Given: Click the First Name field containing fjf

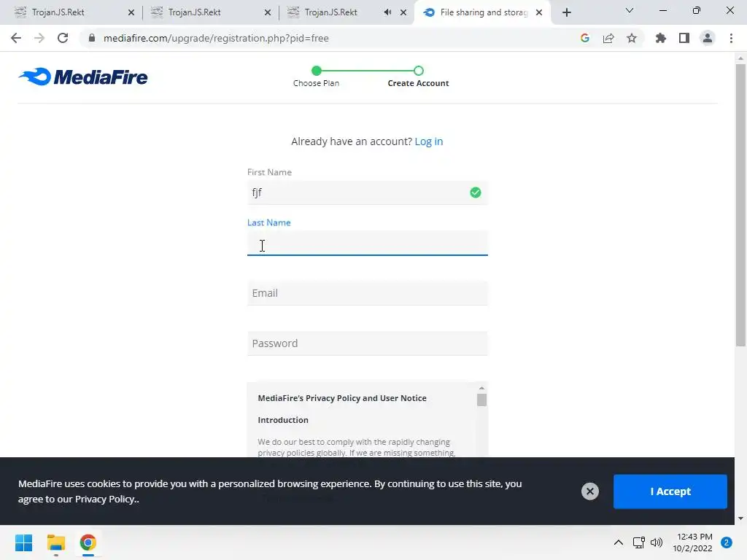Looking at the screenshot, I should [368, 192].
